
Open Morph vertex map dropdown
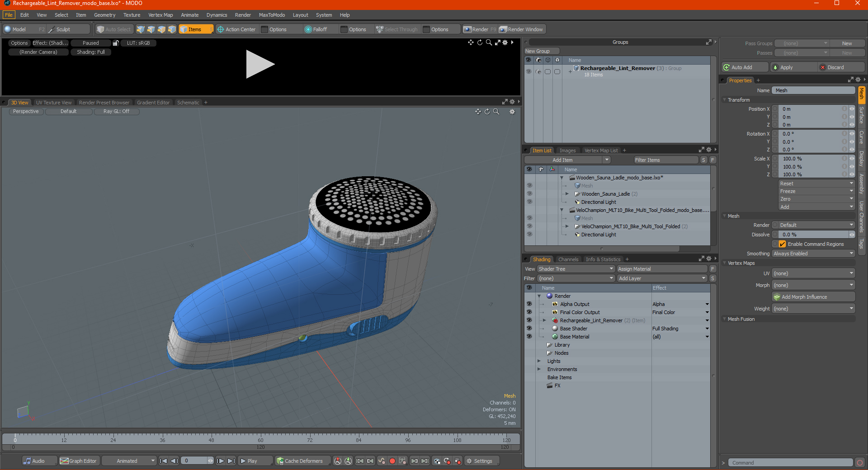(x=813, y=285)
